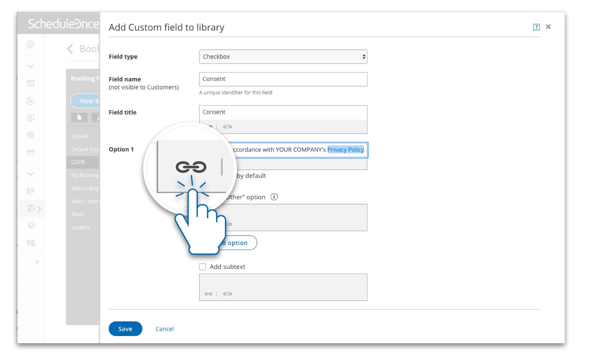Click the unlink icon under Field title
This screenshot has width=589, height=364.
tap(227, 127)
